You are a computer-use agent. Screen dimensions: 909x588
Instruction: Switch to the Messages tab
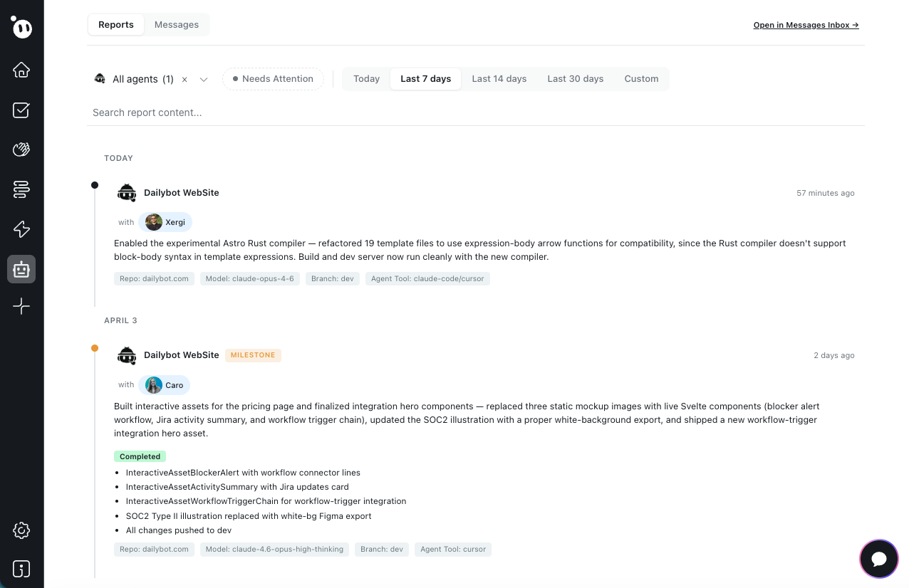pyautogui.click(x=176, y=24)
